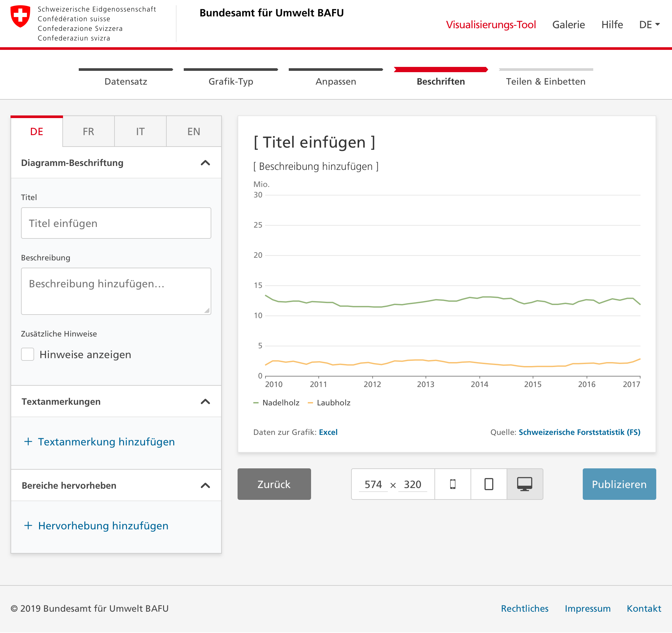Open the Galerie menu item
Screen dimensions: 672x633
(568, 25)
